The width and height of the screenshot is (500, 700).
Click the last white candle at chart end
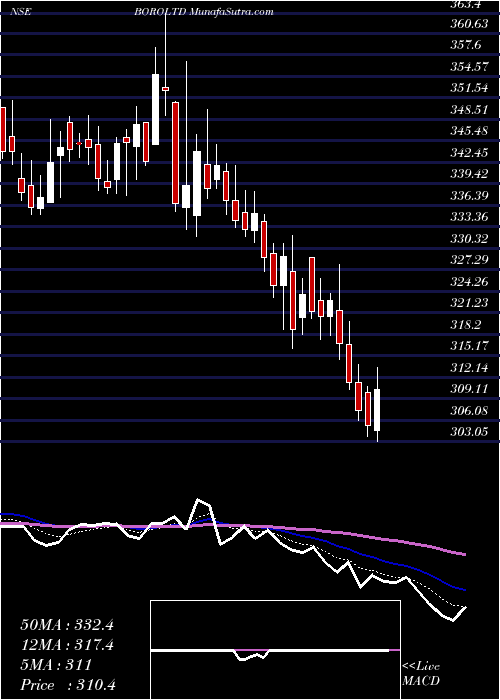click(x=377, y=410)
